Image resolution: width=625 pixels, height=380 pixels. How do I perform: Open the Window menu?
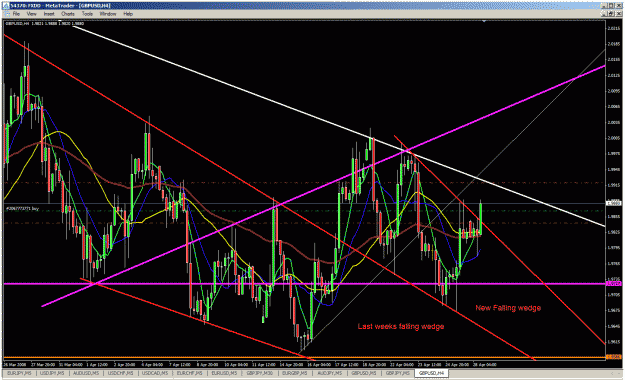[108, 14]
